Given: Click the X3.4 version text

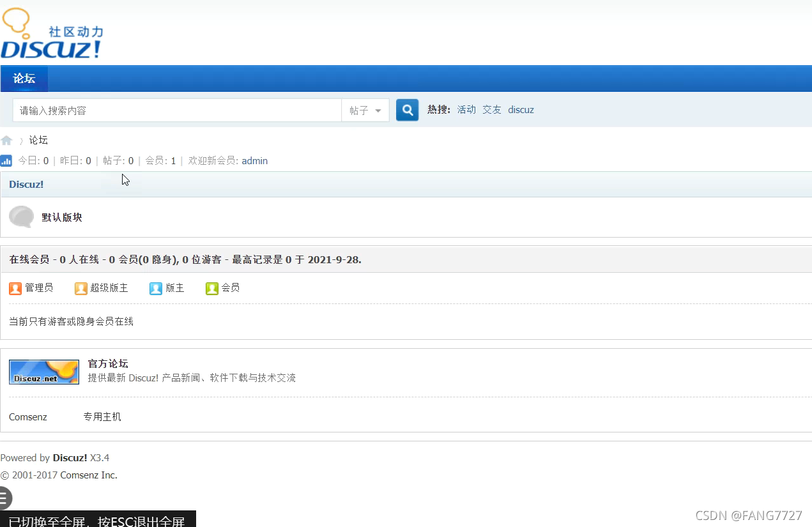Looking at the screenshot, I should pyautogui.click(x=100, y=458).
